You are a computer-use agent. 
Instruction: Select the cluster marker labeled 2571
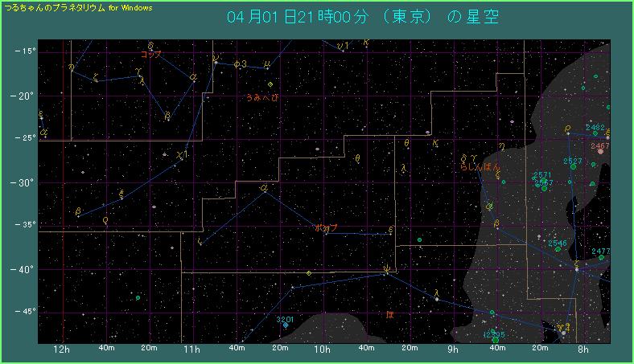543,181
